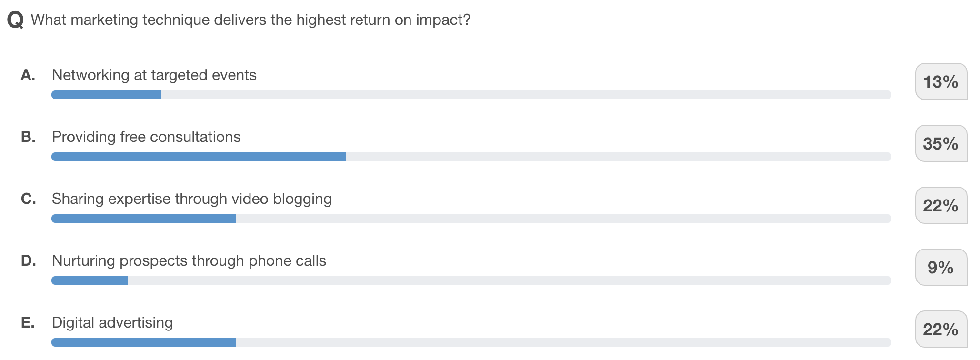This screenshot has width=980, height=360.
Task: Click the 35% result badge
Action: pos(940,144)
